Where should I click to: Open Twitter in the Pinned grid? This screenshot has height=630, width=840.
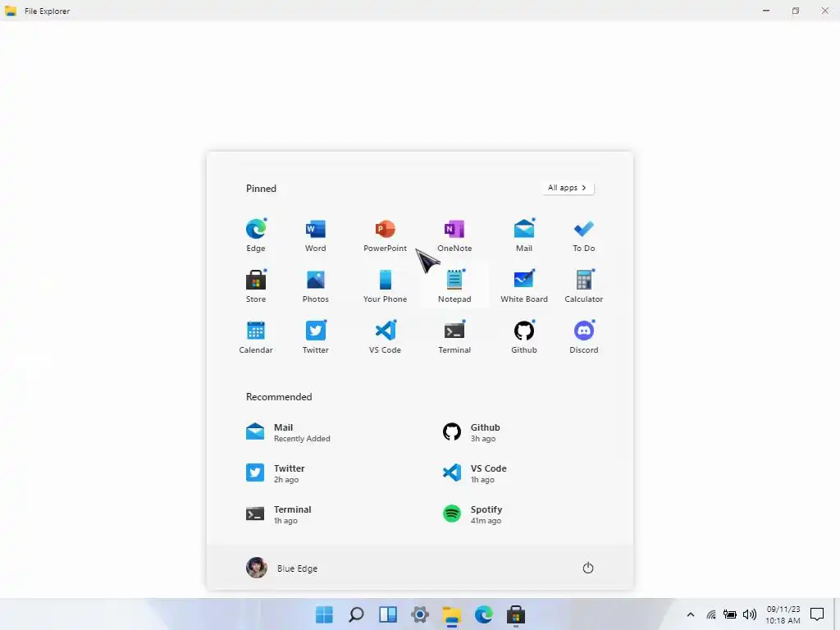pyautogui.click(x=316, y=337)
